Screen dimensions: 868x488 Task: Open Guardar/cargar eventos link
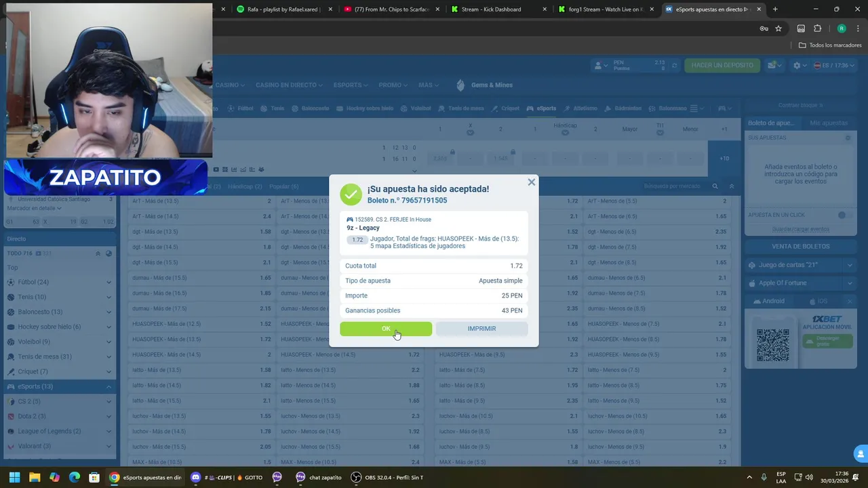800,229
